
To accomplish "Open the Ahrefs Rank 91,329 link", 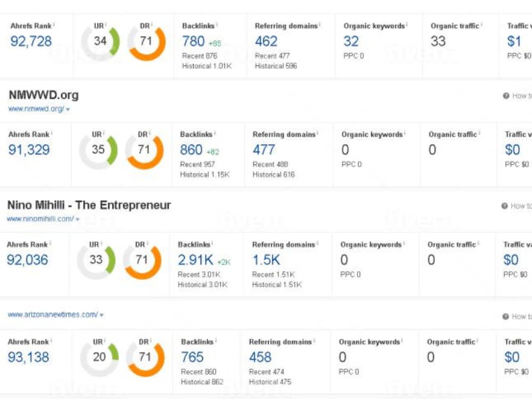I will [x=29, y=149].
